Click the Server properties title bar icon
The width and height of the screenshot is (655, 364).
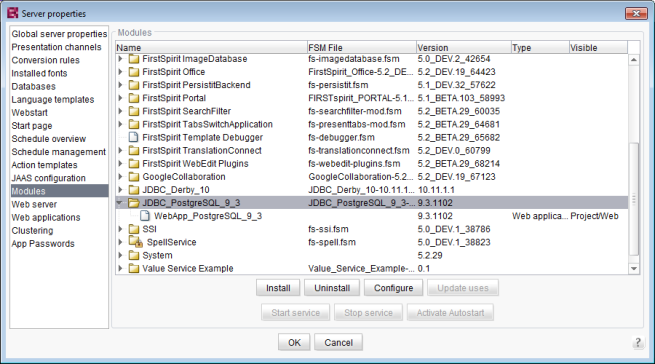(x=13, y=13)
